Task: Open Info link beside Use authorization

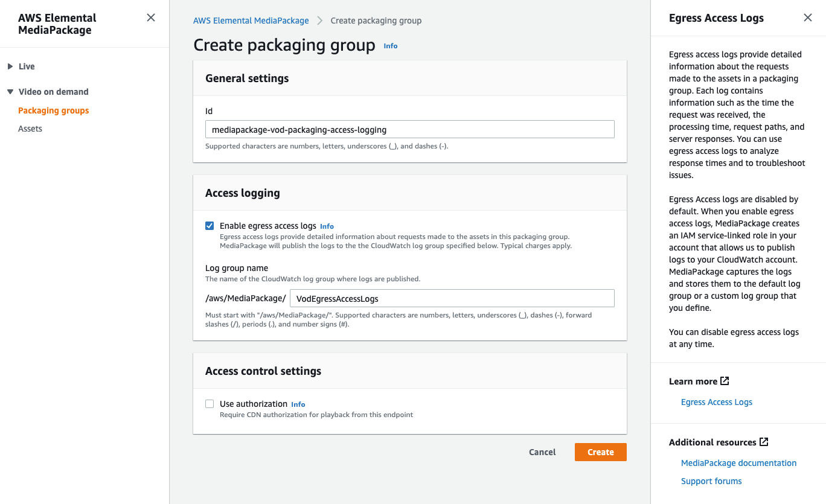Action: click(x=298, y=404)
